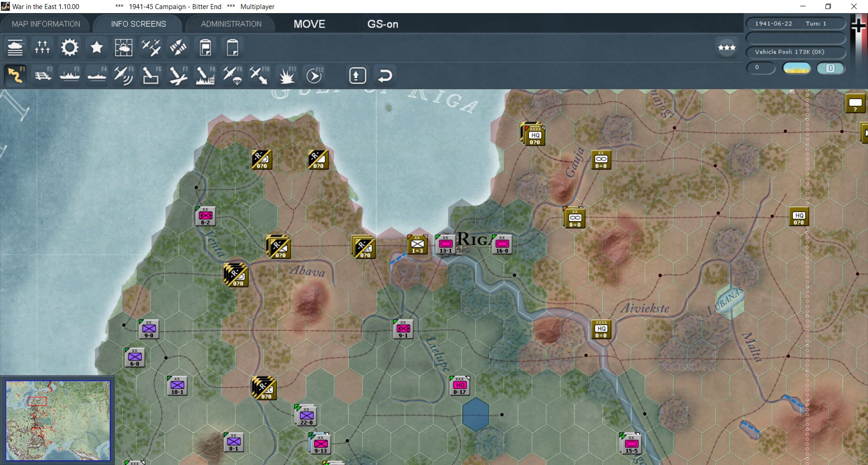
Task: Click the three-star commander icon
Action: coord(726,47)
